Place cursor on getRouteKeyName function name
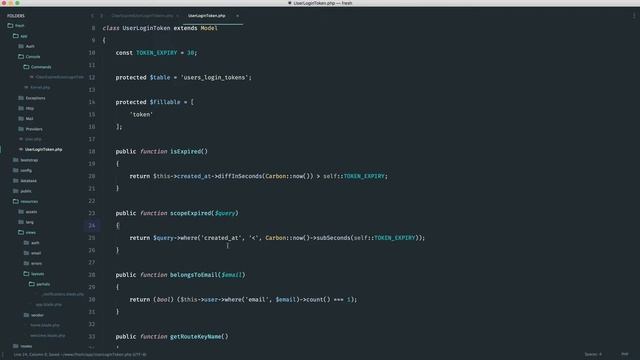This screenshot has width=640, height=360. pos(196,336)
